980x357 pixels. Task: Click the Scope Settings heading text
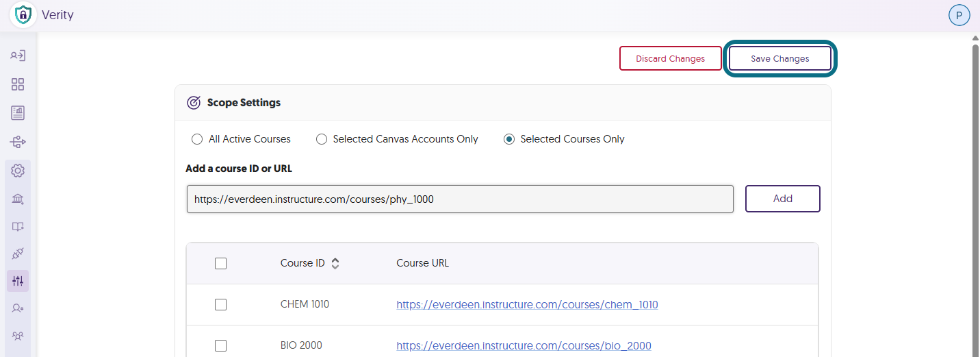click(x=244, y=103)
